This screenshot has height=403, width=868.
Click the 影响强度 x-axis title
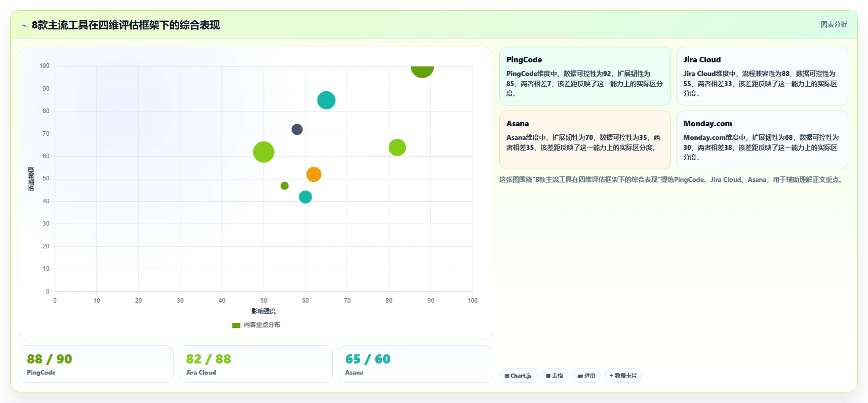(264, 311)
